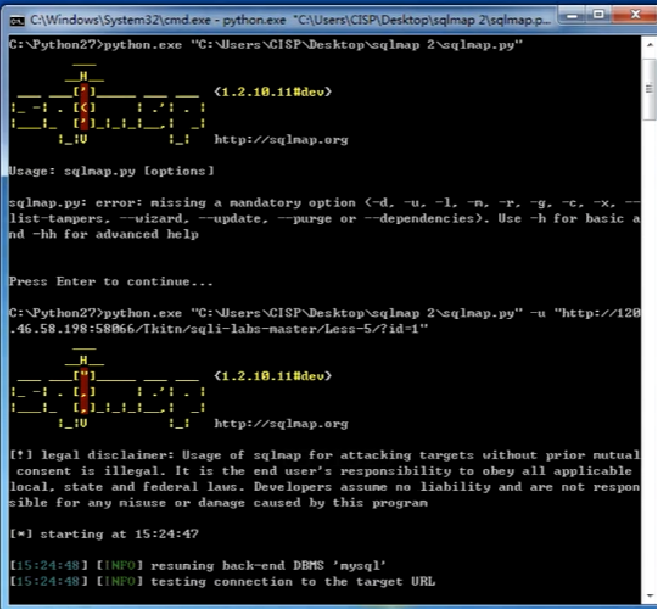Screen dimensions: 657x609
Task: Click the vertical scrollbar thumb
Action: 649,89
